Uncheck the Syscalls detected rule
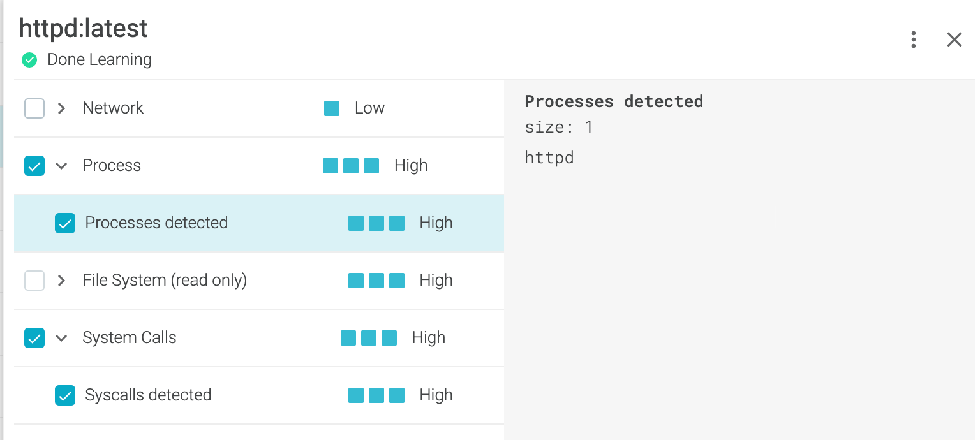The width and height of the screenshot is (980, 440). coord(65,395)
